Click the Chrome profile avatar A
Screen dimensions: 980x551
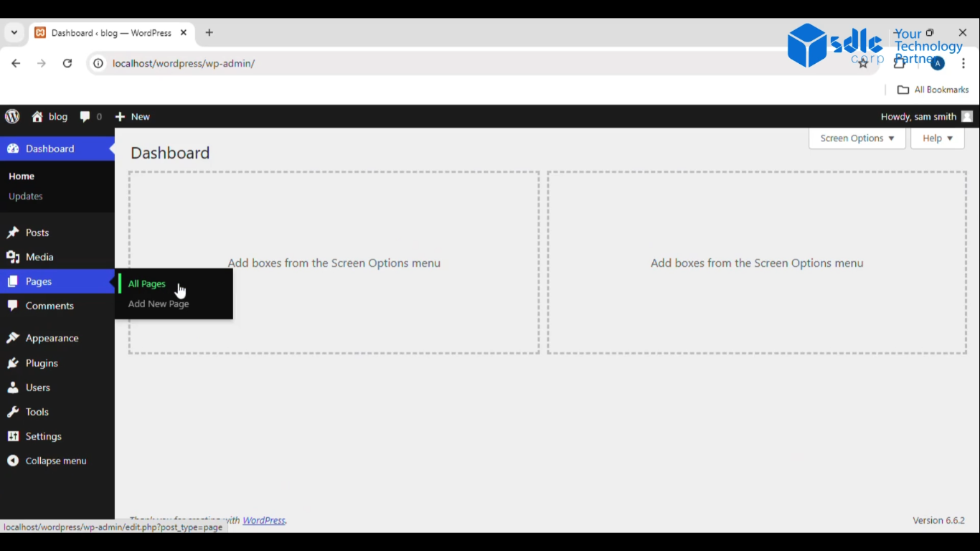point(938,63)
